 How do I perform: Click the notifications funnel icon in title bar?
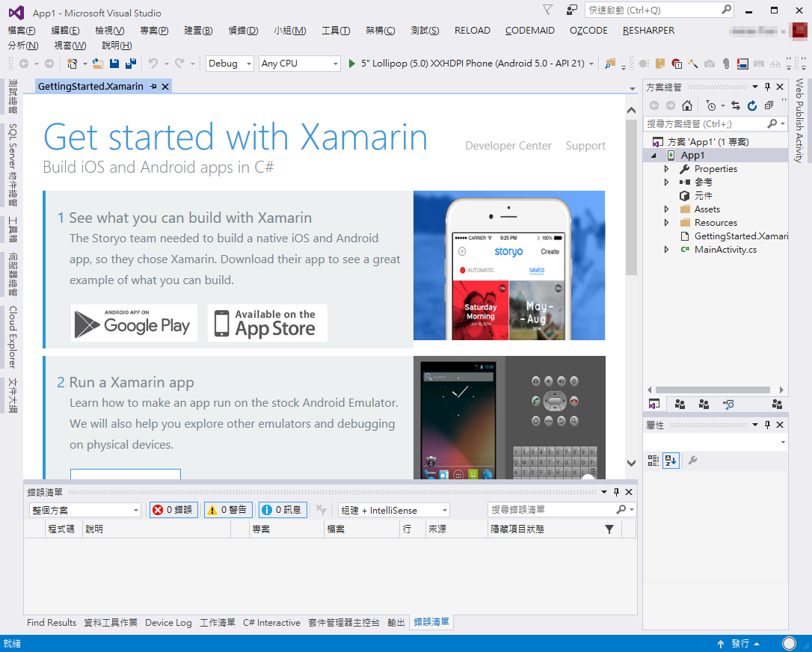click(x=547, y=10)
